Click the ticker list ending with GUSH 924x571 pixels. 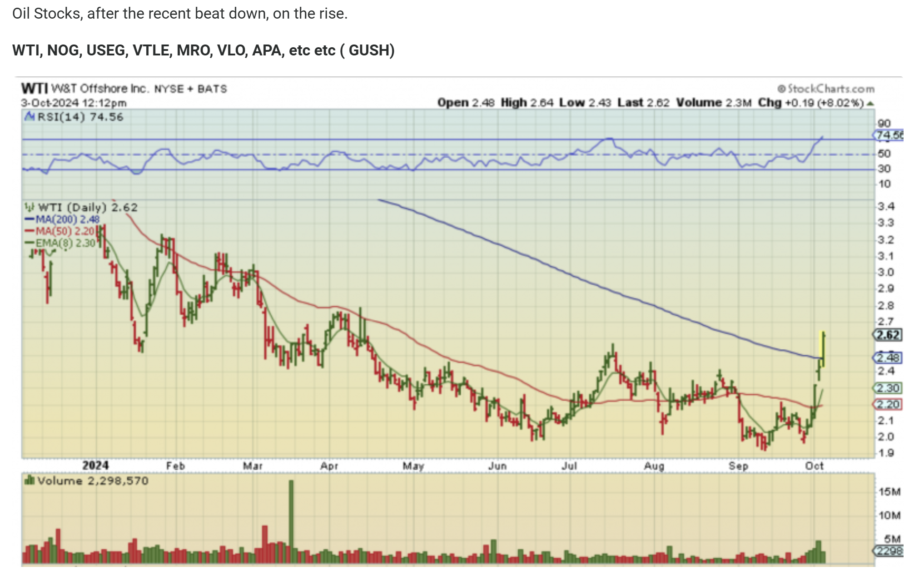pos(203,50)
